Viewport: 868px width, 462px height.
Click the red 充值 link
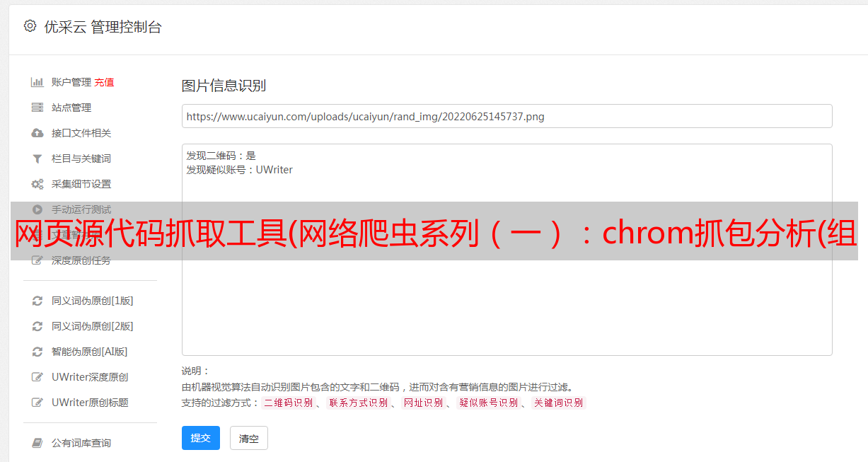click(104, 82)
